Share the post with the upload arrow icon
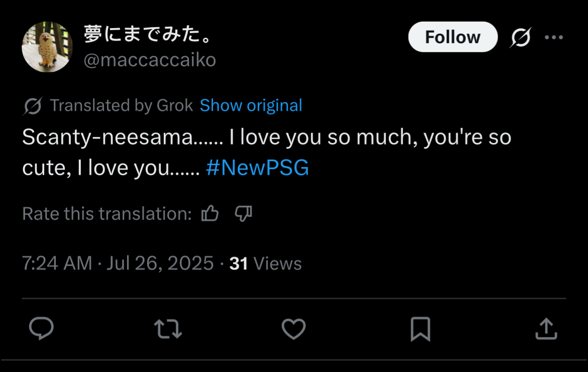Screen dimensions: 588x372 pos(546,328)
